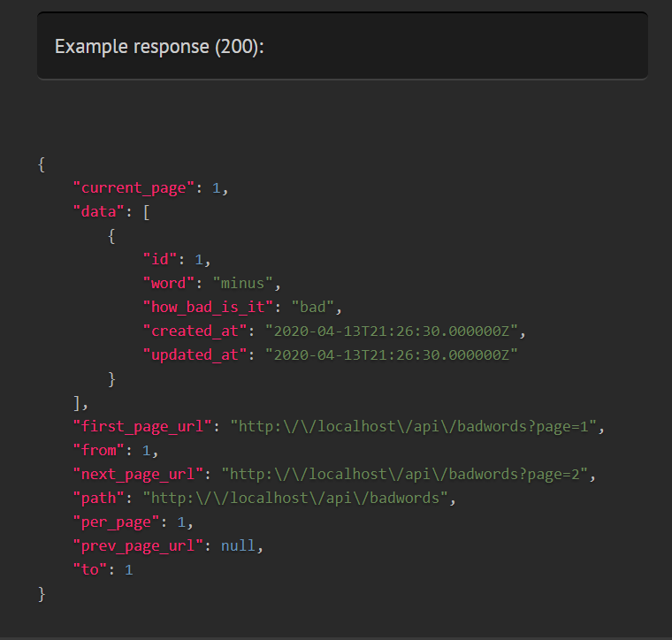Select the "first_page_url" key
Screen dimensions: 672x640
(x=142, y=427)
